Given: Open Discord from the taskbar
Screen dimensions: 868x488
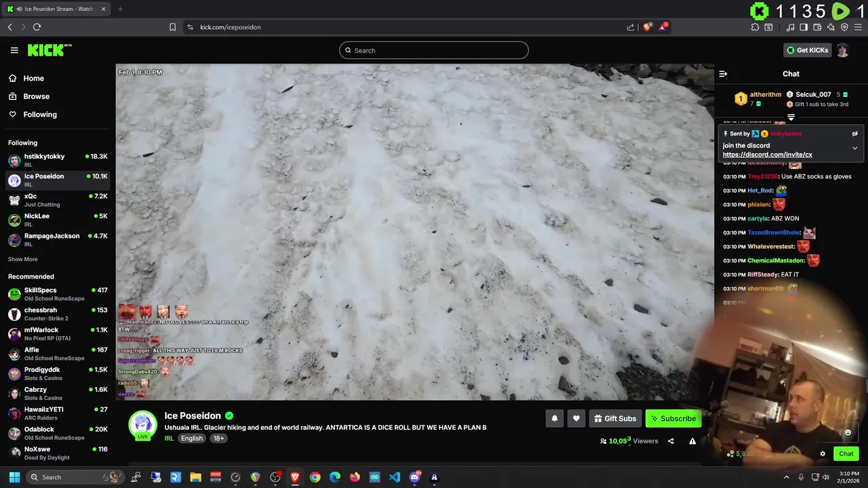Looking at the screenshot, I should pos(414,477).
